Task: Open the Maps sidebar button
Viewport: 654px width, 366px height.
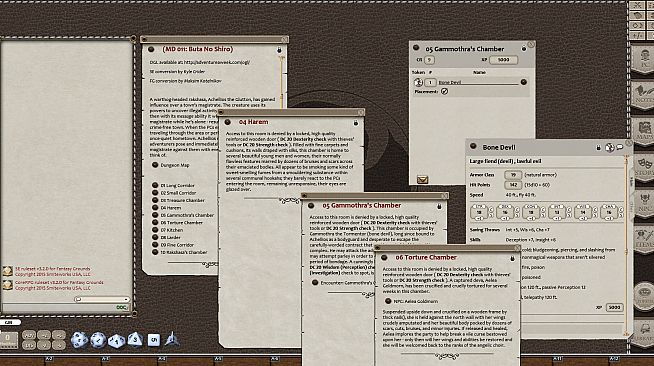Action: click(x=643, y=131)
